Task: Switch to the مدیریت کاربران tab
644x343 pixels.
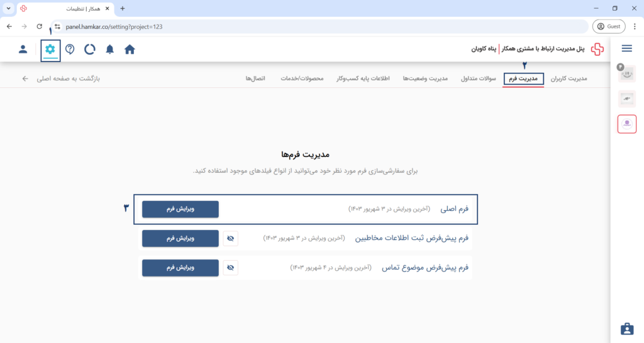Action: tap(569, 79)
